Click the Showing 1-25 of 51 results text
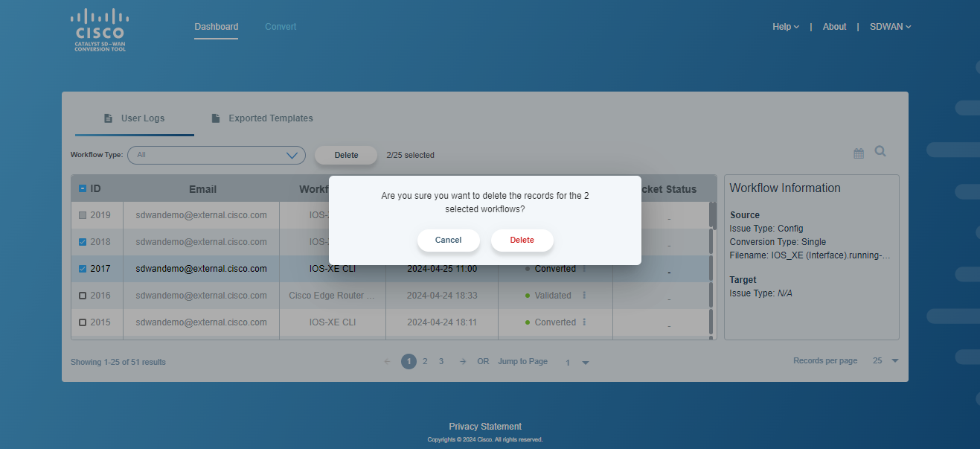The width and height of the screenshot is (980, 449). [118, 362]
